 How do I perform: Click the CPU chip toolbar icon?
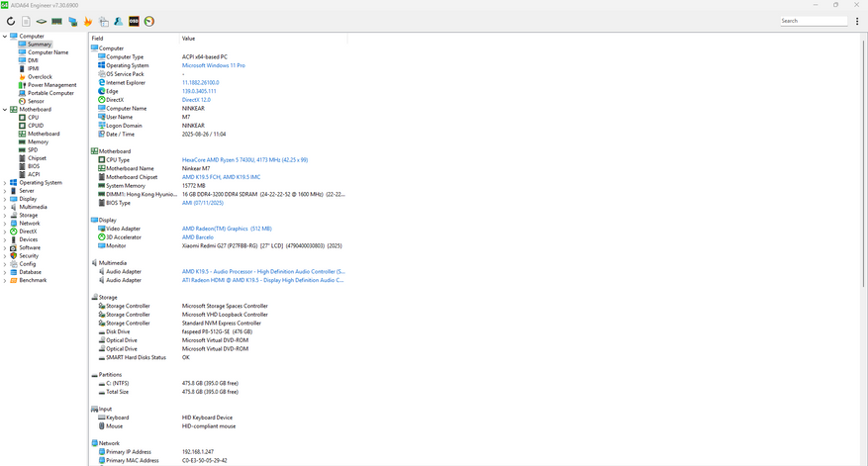(x=42, y=22)
